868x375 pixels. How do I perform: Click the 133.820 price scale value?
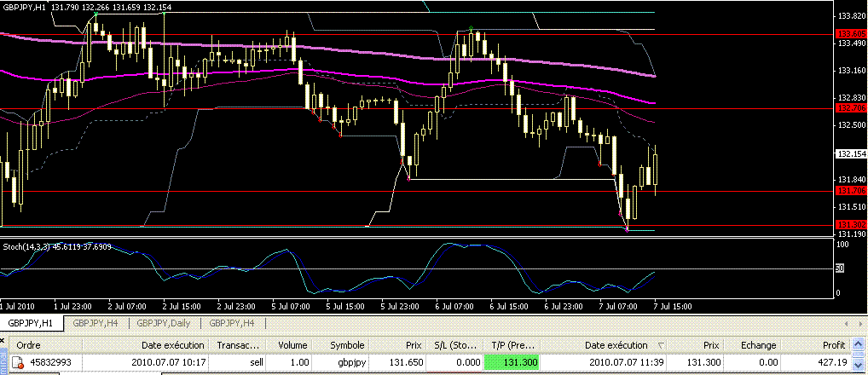852,16
